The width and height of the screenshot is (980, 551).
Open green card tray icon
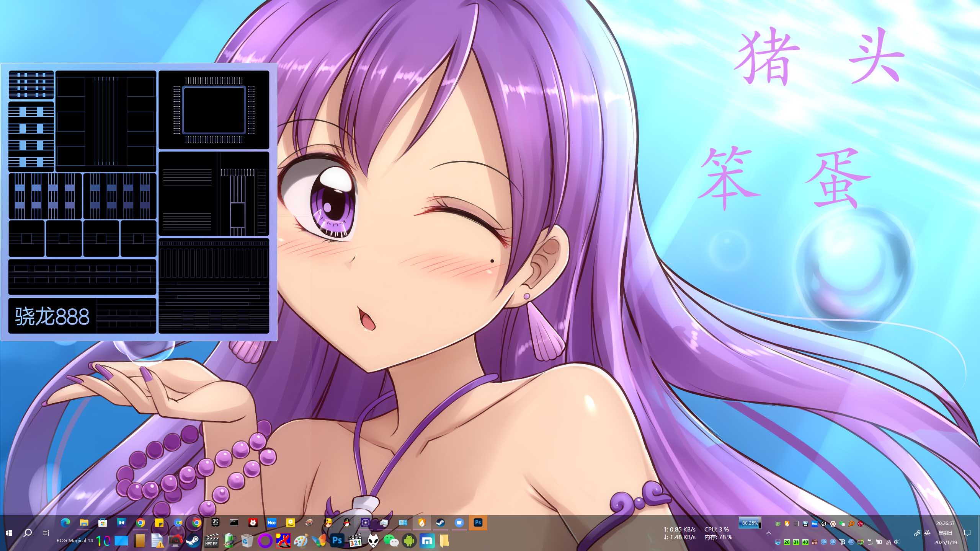[x=778, y=524]
